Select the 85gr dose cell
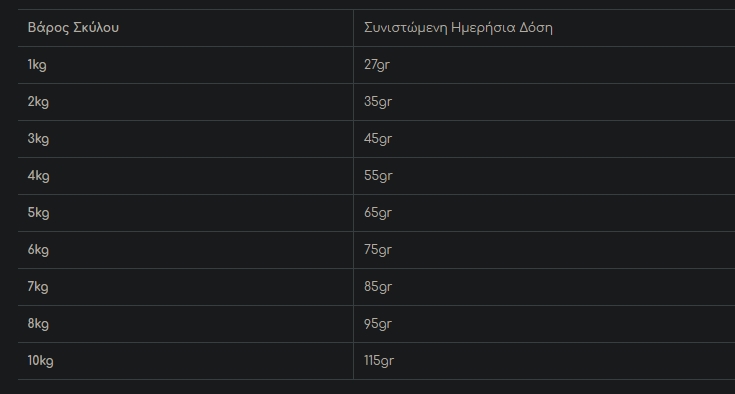The width and height of the screenshot is (735, 394). pos(544,287)
